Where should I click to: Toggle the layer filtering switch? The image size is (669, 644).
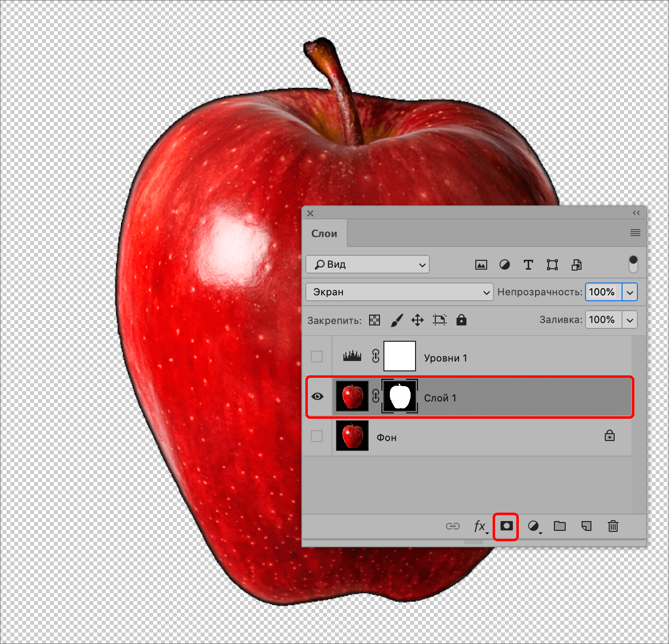click(x=633, y=264)
